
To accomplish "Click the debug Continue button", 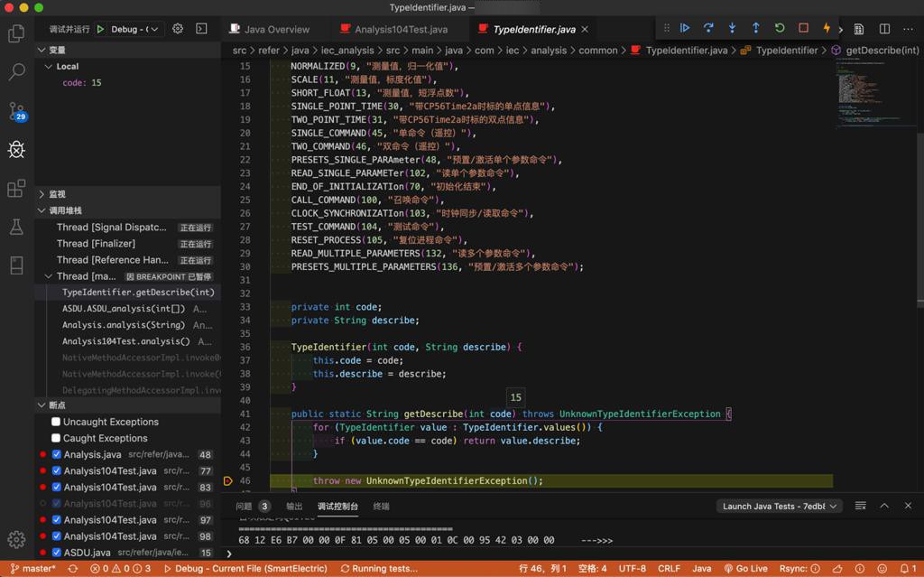I will 685,29.
